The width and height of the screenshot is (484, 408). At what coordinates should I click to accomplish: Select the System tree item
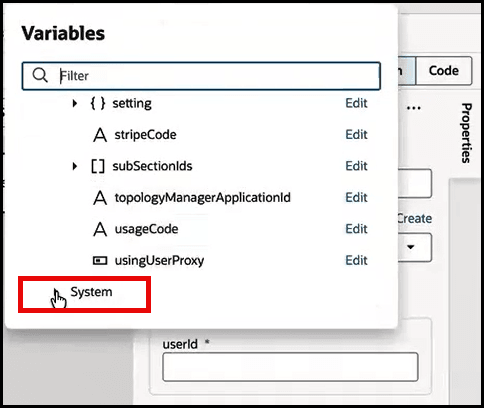[91, 292]
